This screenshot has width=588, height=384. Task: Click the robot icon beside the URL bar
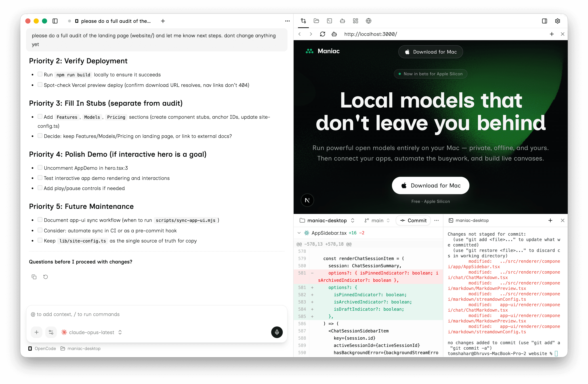[334, 34]
